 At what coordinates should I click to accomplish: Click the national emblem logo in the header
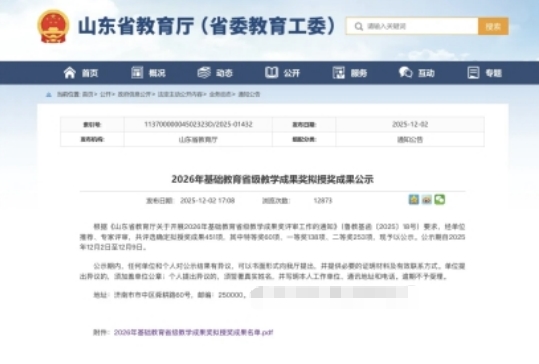pos(53,26)
